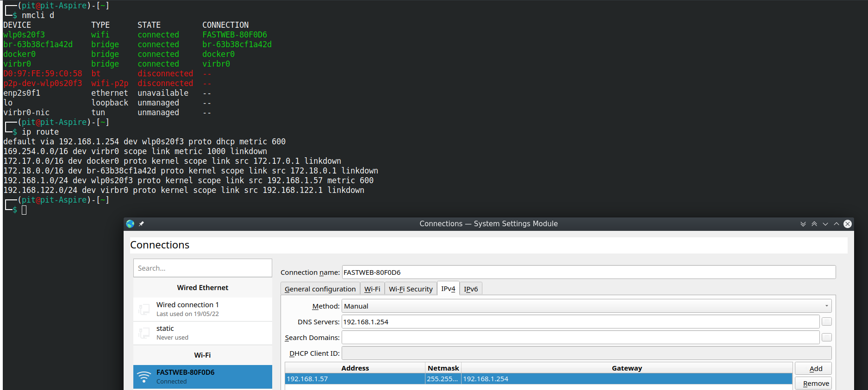Click the 'default via 192.168.1.254' route line
868x390 pixels.
pyautogui.click(x=144, y=142)
